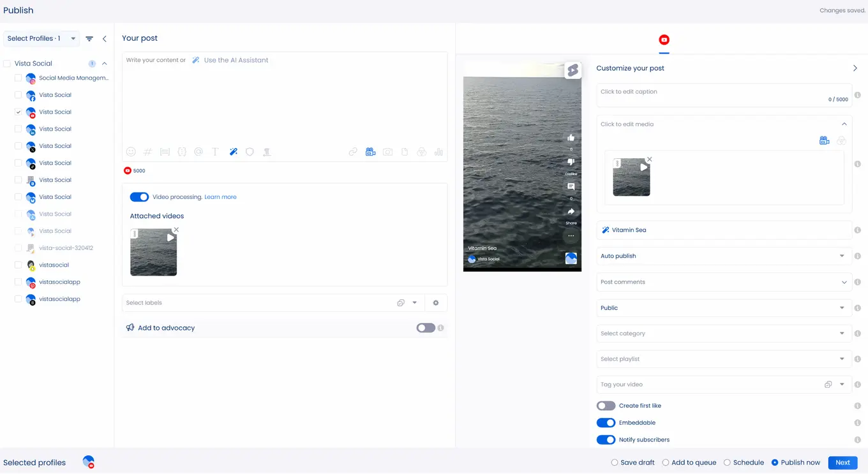Screen dimensions: 868x474
Task: Click the Next button
Action: coord(842,463)
